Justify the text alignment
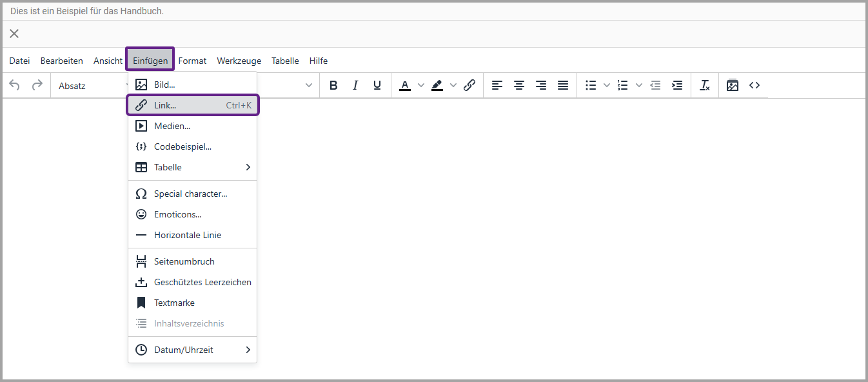Image resolution: width=868 pixels, height=382 pixels. pos(563,85)
